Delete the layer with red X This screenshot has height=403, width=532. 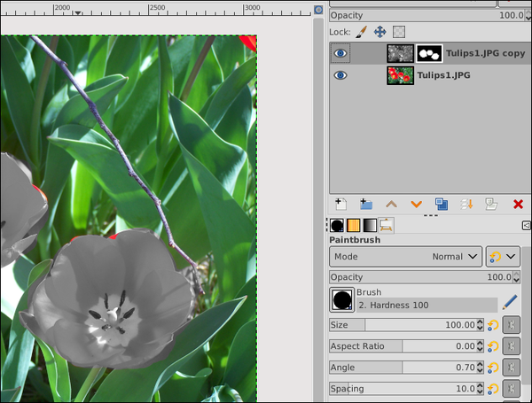[518, 204]
